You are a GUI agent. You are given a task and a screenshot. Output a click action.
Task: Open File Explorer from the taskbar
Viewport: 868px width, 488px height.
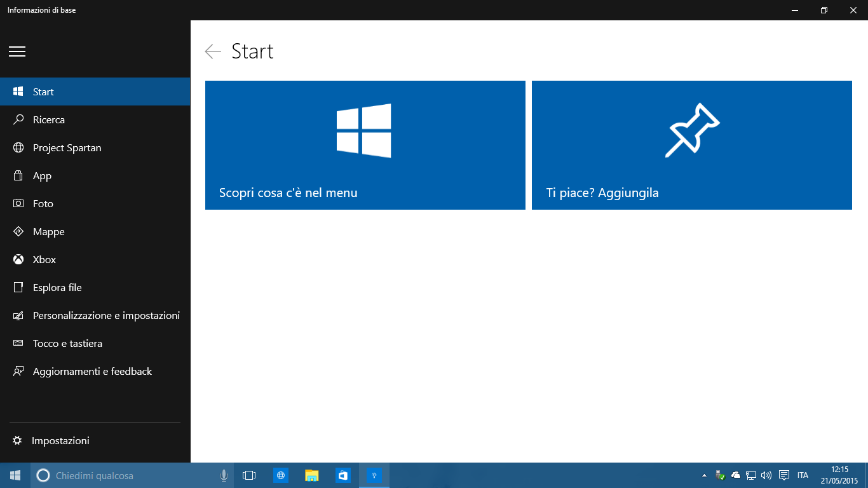click(x=311, y=475)
